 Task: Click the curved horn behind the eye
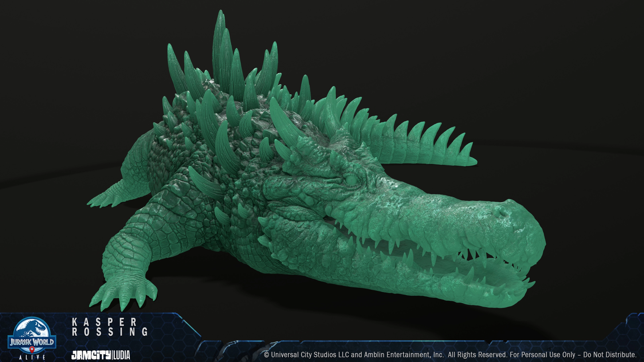pyautogui.click(x=285, y=120)
